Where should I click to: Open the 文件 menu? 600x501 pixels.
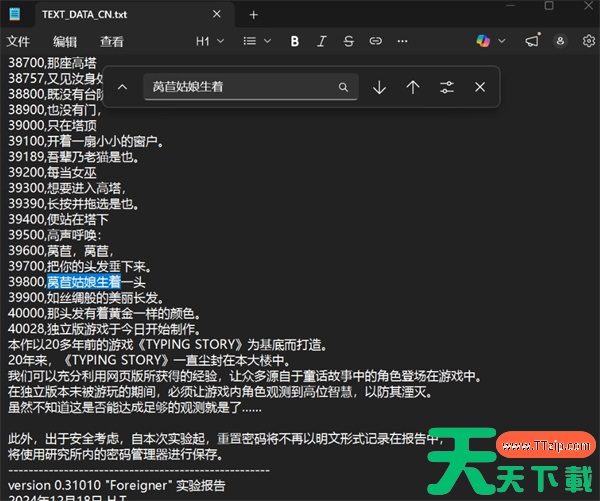[x=18, y=41]
